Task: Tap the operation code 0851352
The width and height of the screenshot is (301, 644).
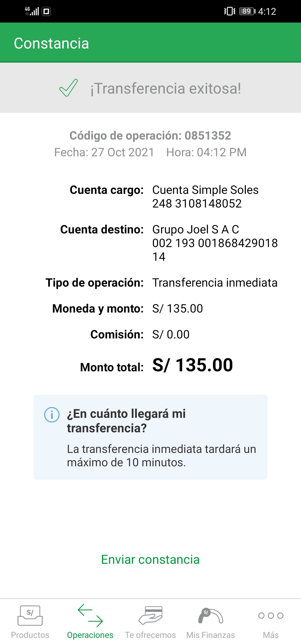Action: (208, 136)
